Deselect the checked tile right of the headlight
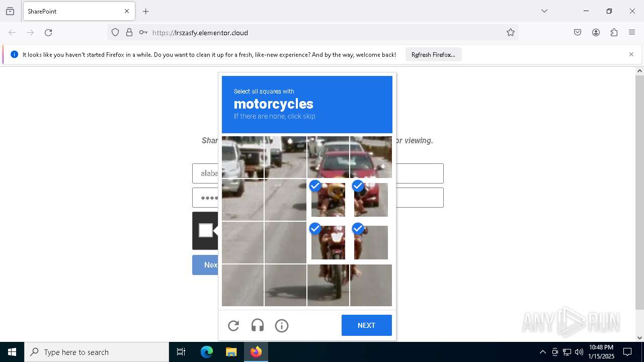The image size is (644, 362). [371, 242]
